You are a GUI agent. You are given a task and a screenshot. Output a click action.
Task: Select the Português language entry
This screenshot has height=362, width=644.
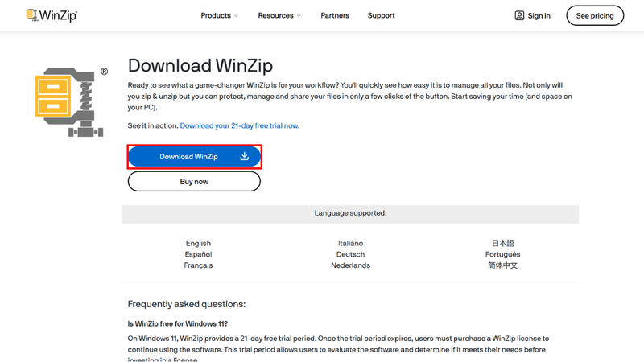pos(502,254)
